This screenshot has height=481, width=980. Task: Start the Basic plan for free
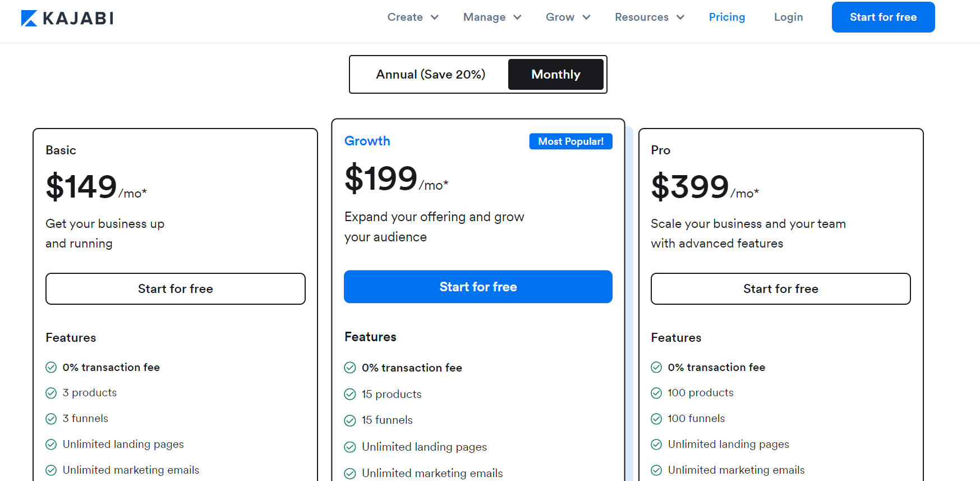(176, 289)
